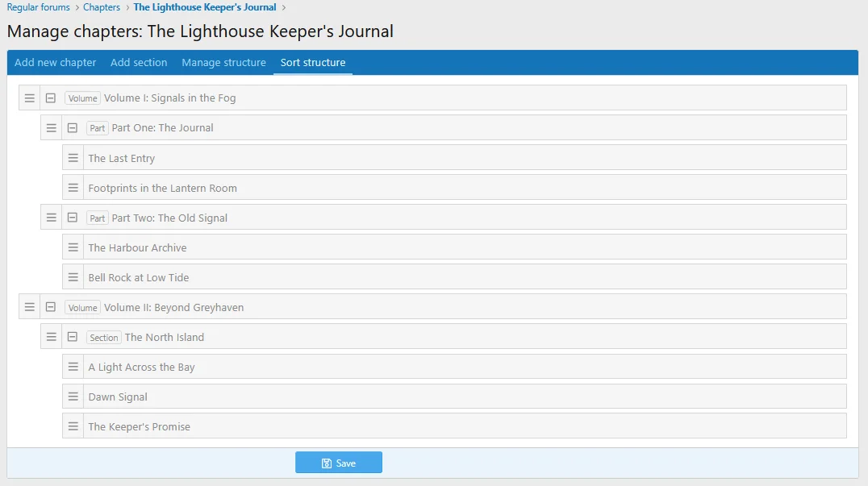Select the Sort structure tab
The image size is (868, 486).
[313, 63]
